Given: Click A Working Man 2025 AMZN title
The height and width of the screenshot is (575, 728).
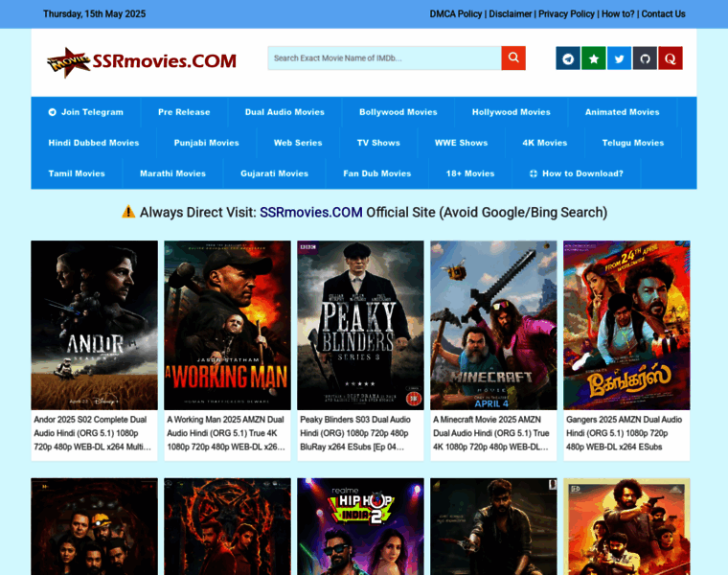Looking at the screenshot, I should (x=226, y=433).
